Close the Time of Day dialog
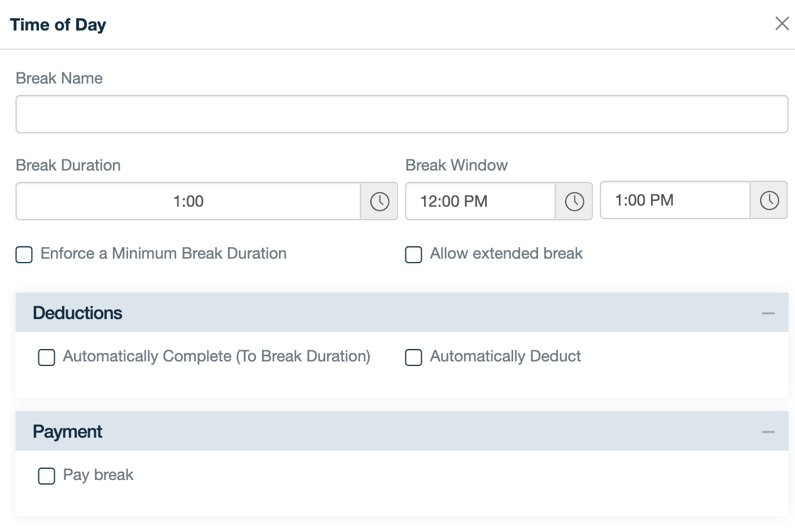 (x=782, y=24)
